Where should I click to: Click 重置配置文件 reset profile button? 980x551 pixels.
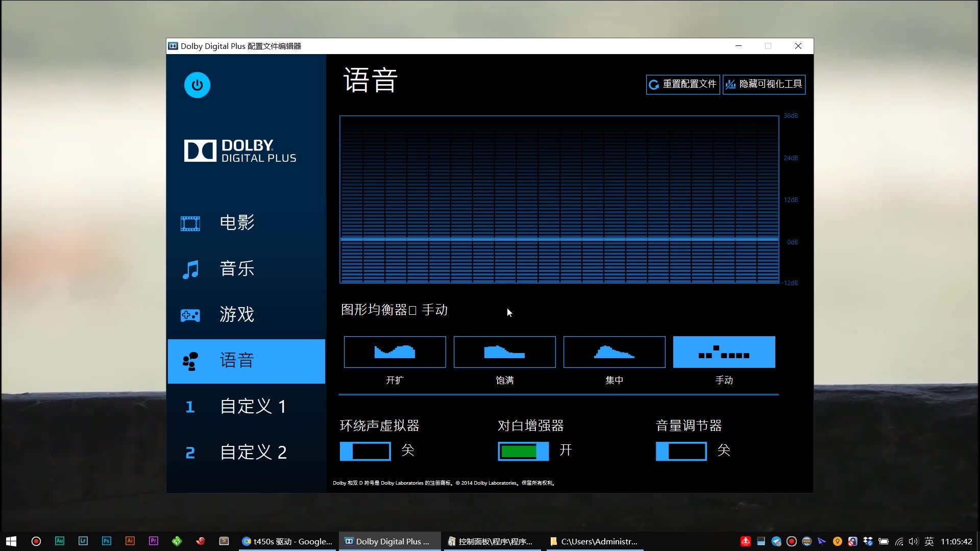[683, 84]
